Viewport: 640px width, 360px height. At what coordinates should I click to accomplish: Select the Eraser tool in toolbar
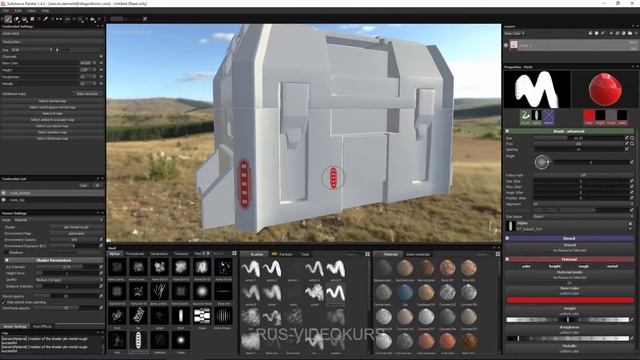tap(17, 19)
